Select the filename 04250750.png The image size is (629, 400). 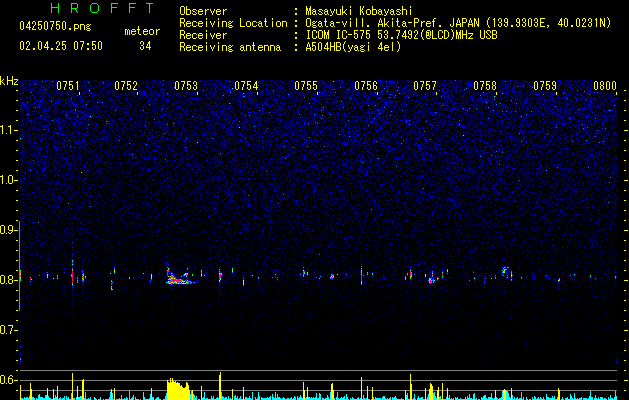click(55, 27)
